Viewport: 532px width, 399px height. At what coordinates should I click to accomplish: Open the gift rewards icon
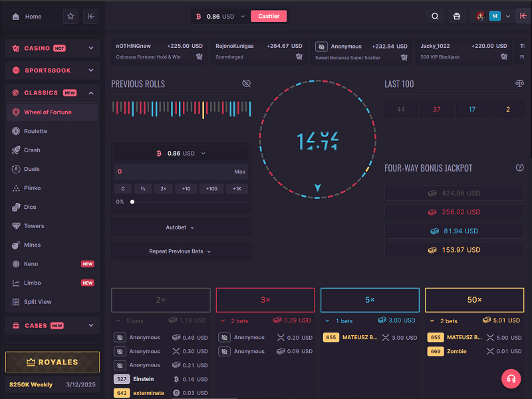pos(456,17)
